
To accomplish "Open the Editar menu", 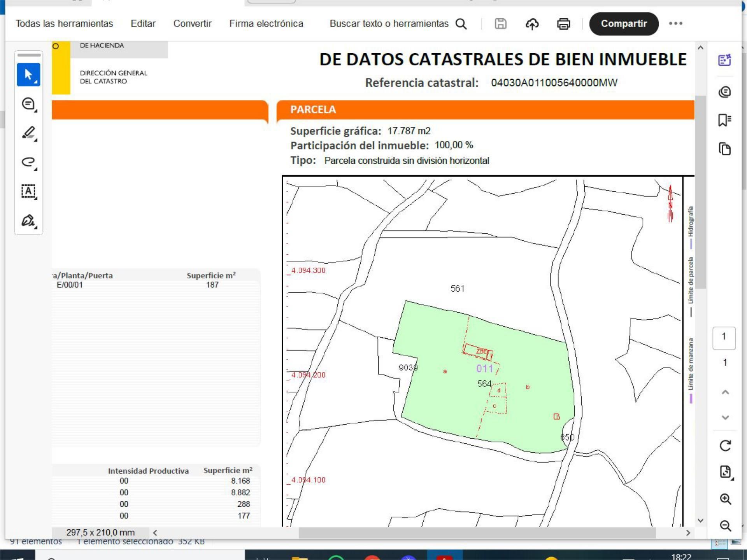I will coord(143,24).
